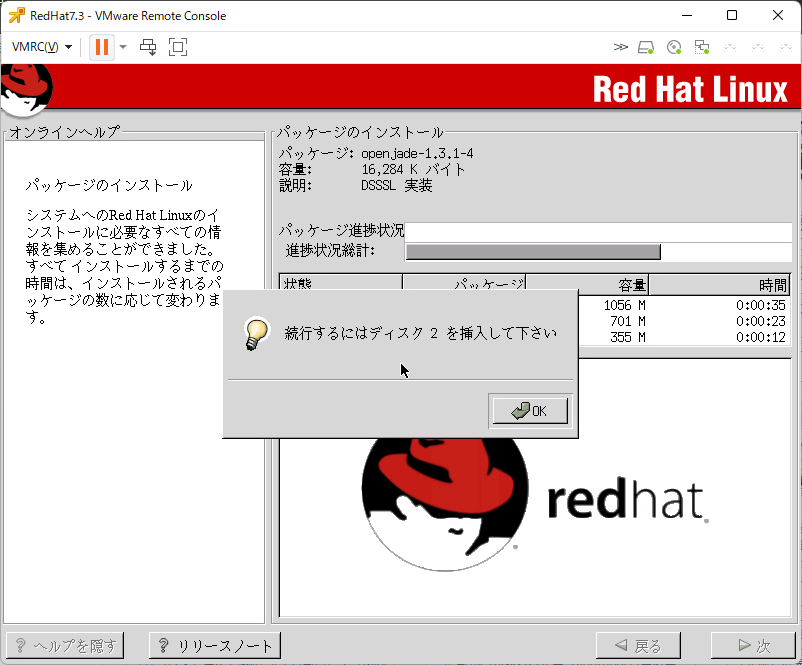
Task: Click the package name openjade-1.3.1-4
Action: click(417, 153)
